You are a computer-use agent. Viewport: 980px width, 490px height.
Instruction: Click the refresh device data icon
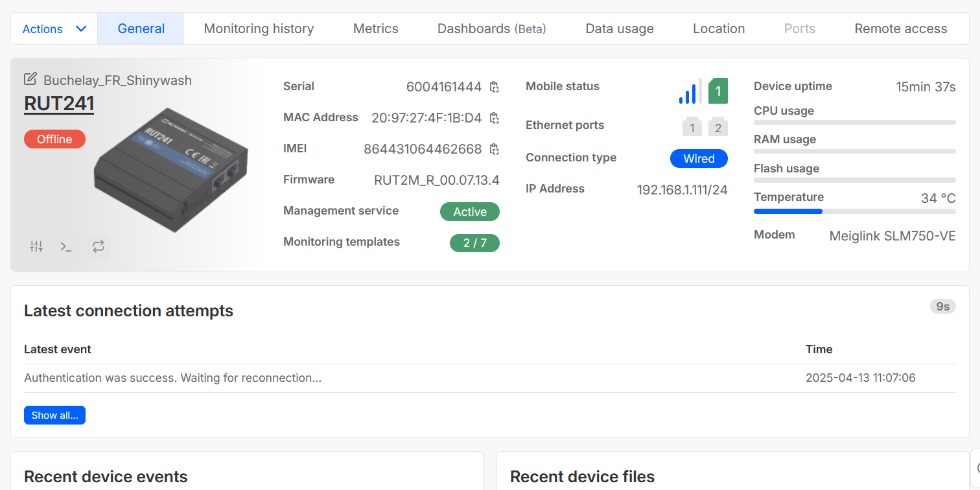[x=99, y=246]
